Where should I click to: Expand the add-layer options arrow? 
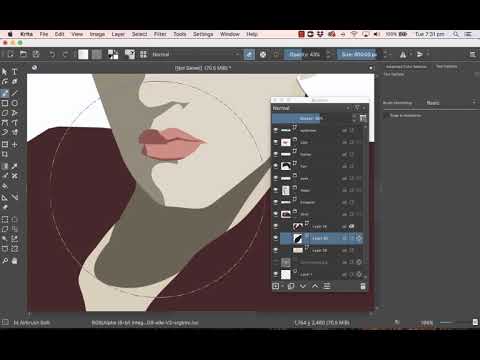pos(282,286)
